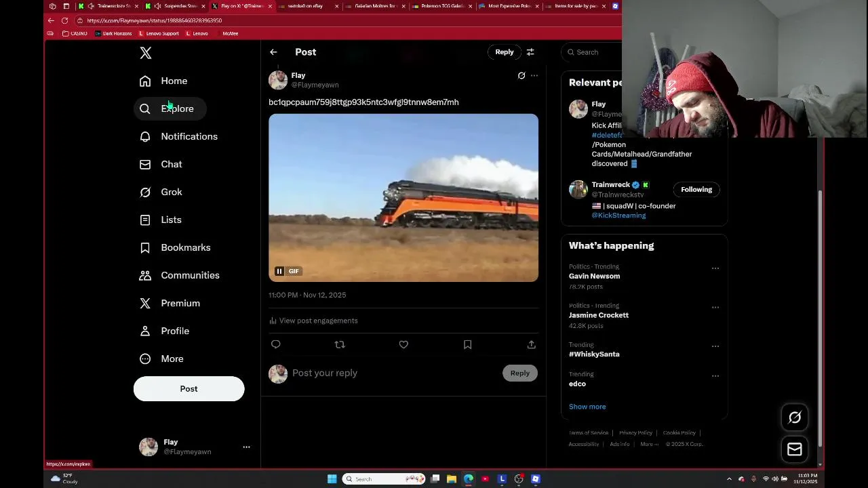This screenshot has width=868, height=488.
Task: Click Show more under What's happening
Action: pyautogui.click(x=587, y=407)
